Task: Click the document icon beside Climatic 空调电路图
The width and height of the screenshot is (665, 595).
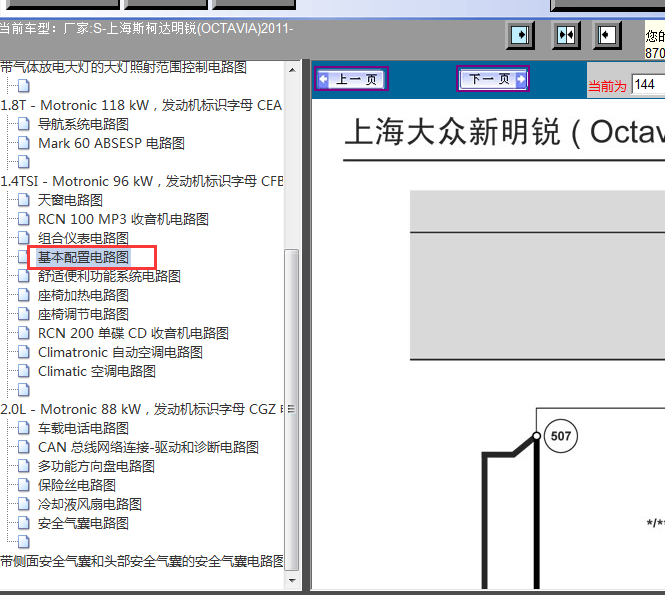Action: coord(24,371)
